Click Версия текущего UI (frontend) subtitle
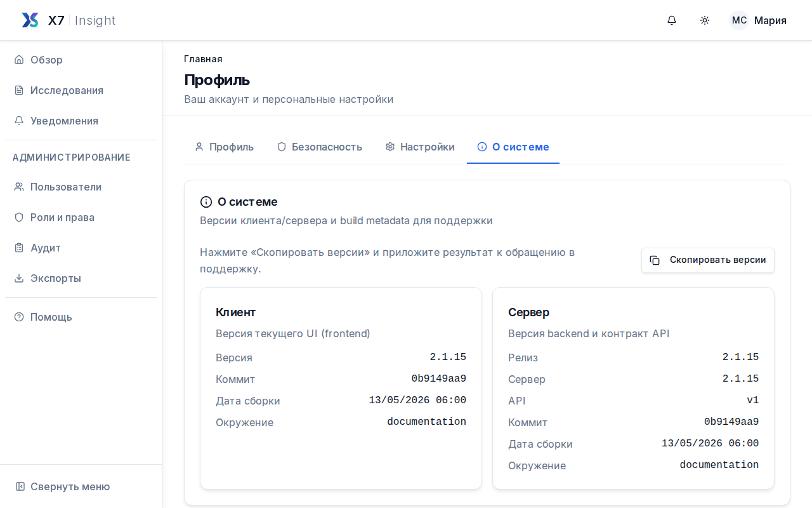This screenshot has height=508, width=812. [293, 333]
